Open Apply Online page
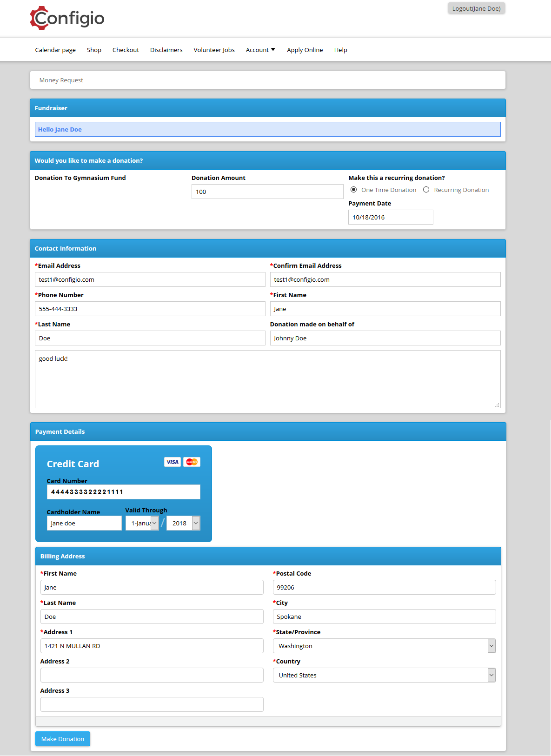This screenshot has height=756, width=551. [x=305, y=50]
